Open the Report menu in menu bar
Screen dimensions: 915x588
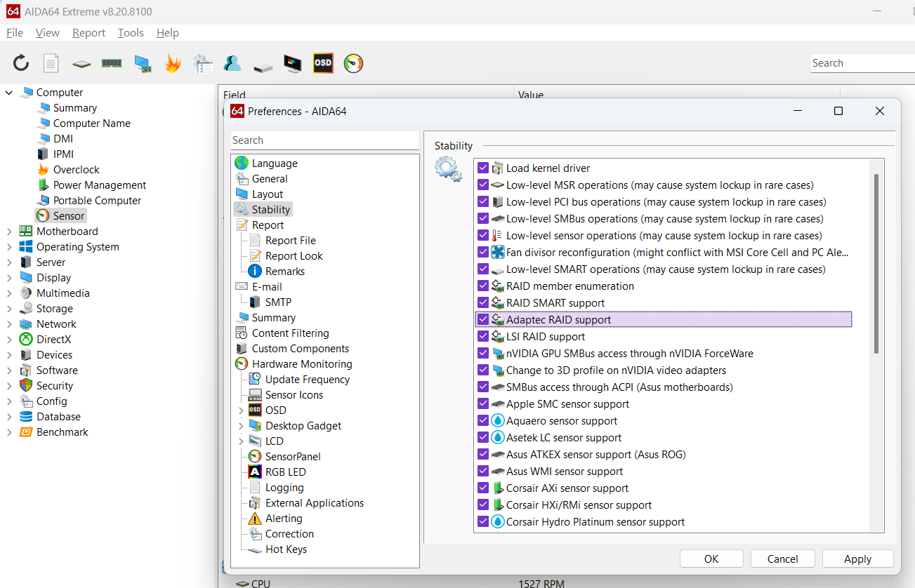pyautogui.click(x=88, y=33)
